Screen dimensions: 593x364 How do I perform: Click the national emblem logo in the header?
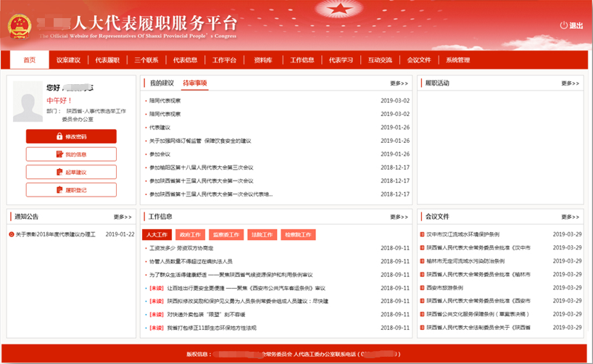(x=20, y=27)
